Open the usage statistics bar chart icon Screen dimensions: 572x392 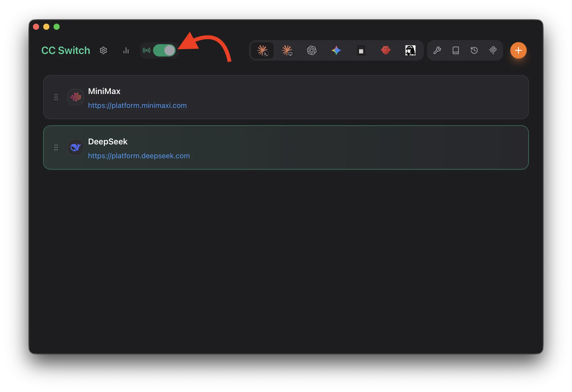pyautogui.click(x=126, y=50)
